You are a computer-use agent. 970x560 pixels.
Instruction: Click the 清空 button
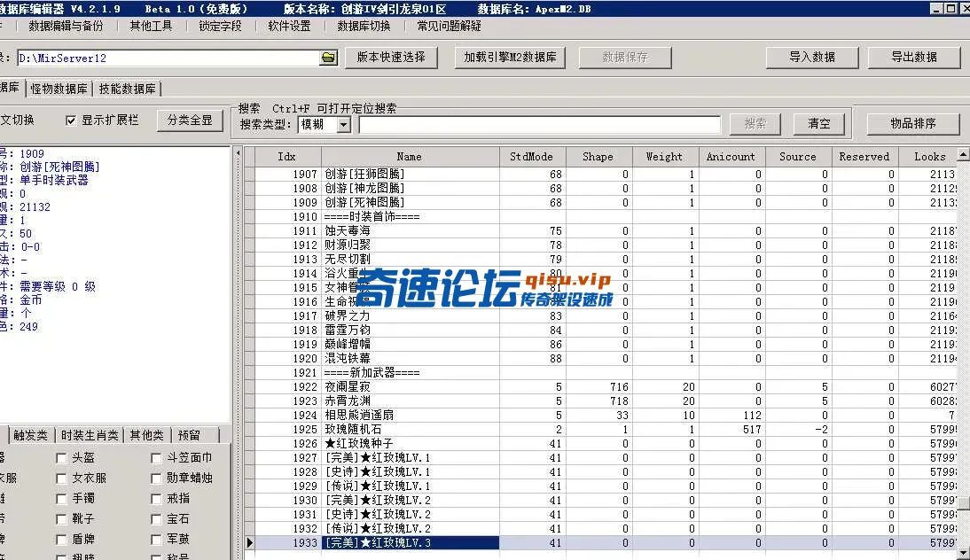(x=819, y=124)
